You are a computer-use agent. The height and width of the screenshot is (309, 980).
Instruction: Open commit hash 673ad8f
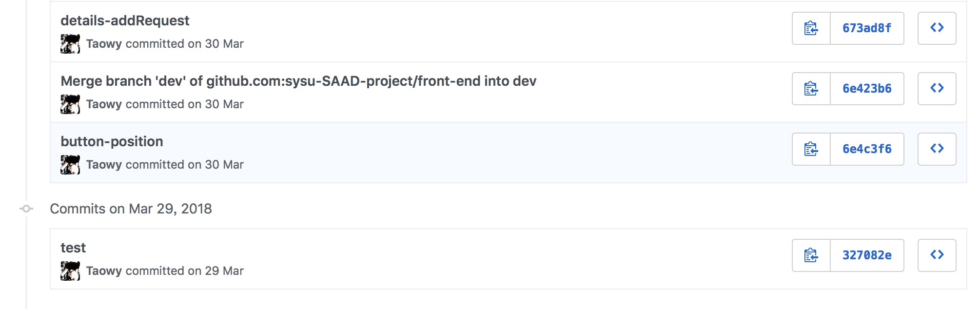(867, 28)
